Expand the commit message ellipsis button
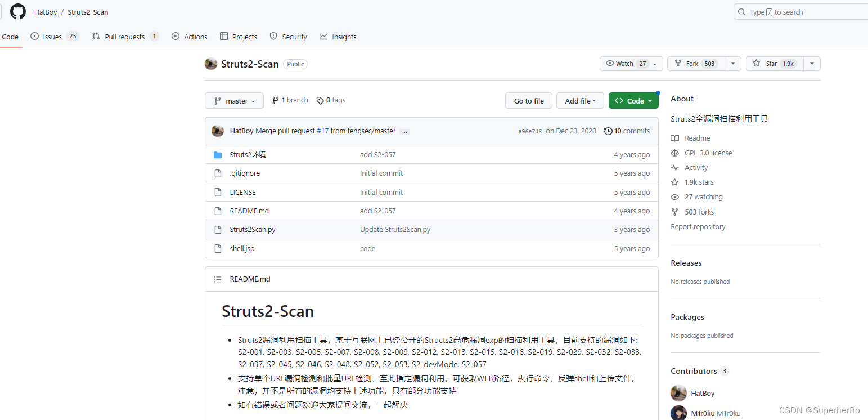 [404, 132]
